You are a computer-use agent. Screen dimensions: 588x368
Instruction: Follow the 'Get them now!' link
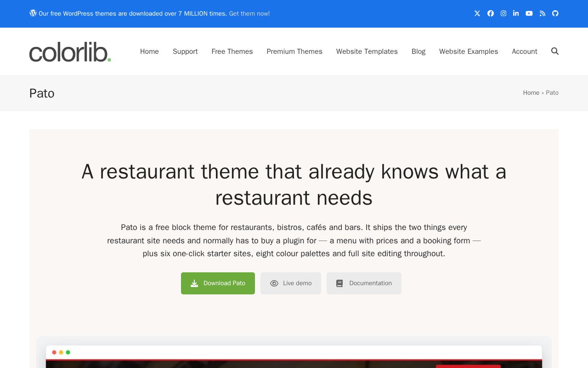tap(249, 14)
